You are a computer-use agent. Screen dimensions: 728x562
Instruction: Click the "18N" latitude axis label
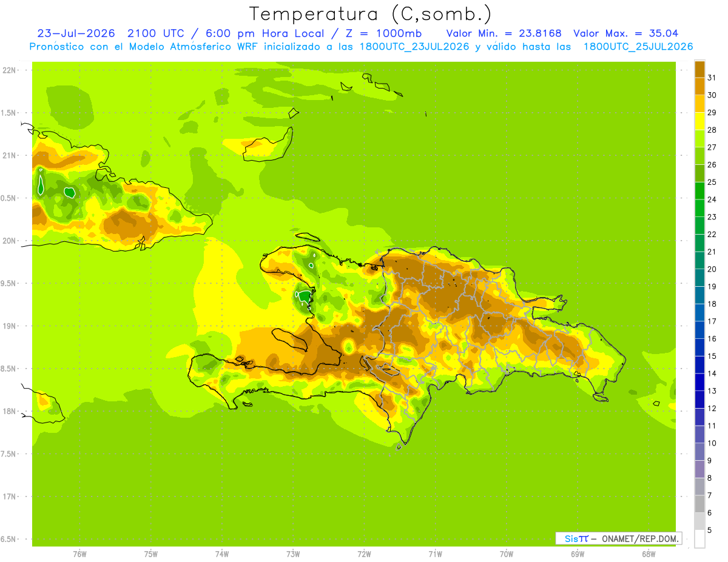(9, 411)
